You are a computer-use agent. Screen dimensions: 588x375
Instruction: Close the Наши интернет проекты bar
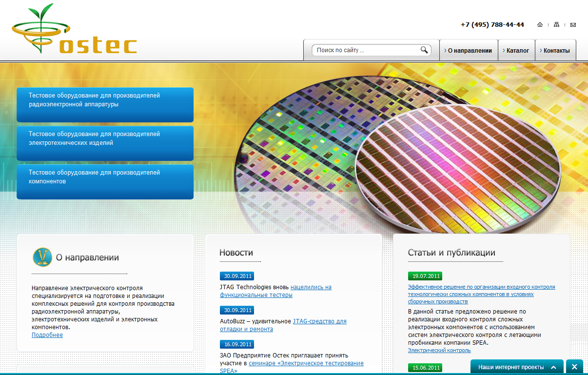pos(574,367)
